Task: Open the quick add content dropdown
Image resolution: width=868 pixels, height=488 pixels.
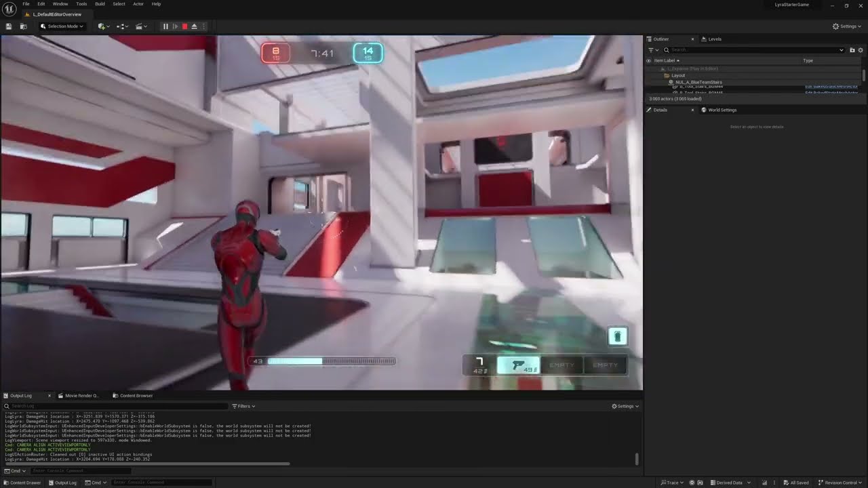Action: coord(104,26)
